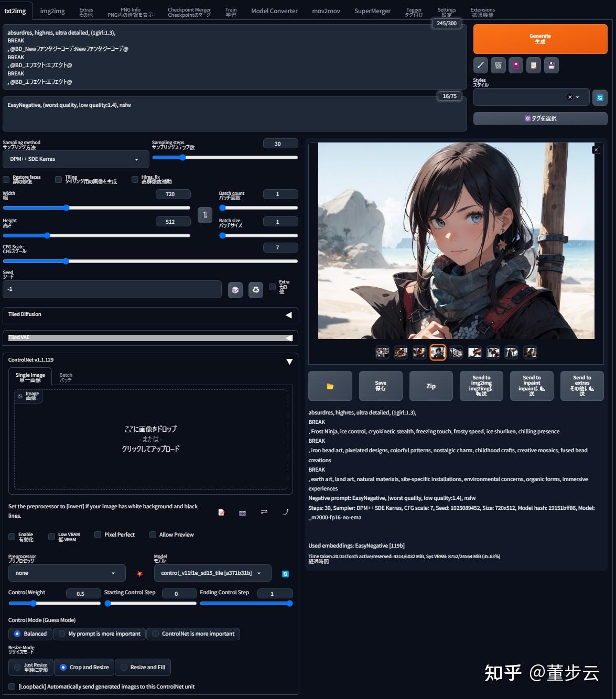This screenshot has width=616, height=699.
Task: Select the fourth generated image thumbnail
Action: pyautogui.click(x=438, y=352)
